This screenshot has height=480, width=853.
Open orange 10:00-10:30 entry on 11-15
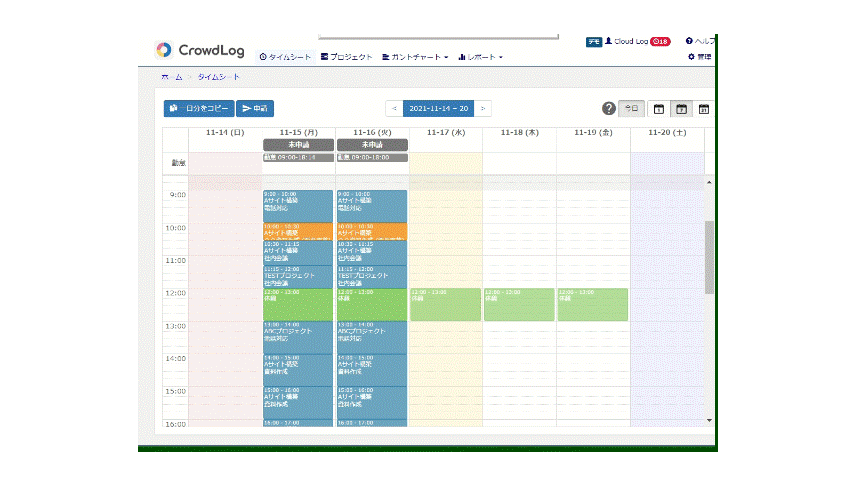pos(298,231)
